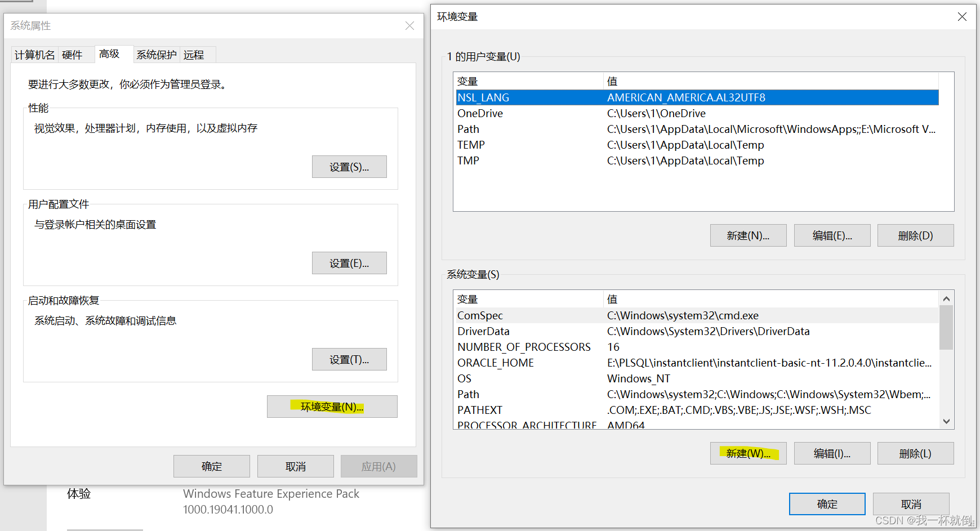Click 删除(D) to delete selected user variable

(x=915, y=235)
